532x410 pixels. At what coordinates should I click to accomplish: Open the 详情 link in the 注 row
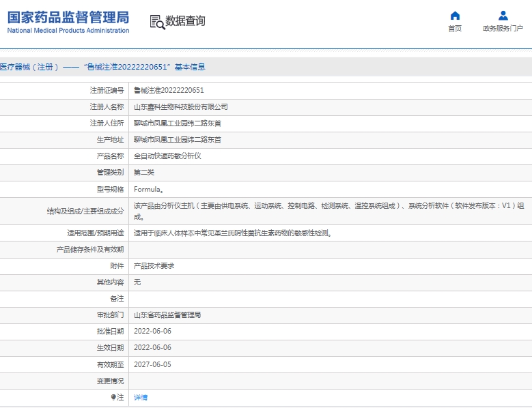tap(140, 397)
